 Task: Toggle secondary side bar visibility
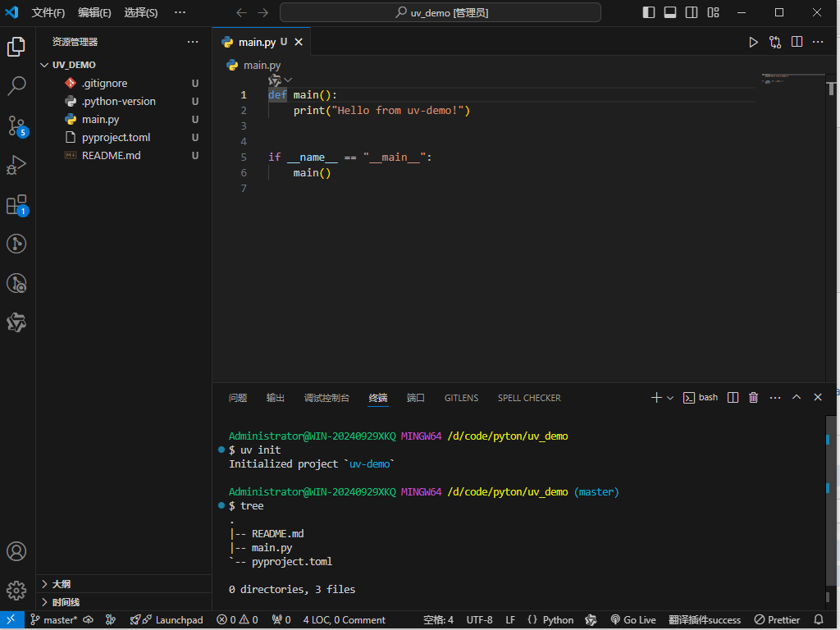(x=692, y=12)
